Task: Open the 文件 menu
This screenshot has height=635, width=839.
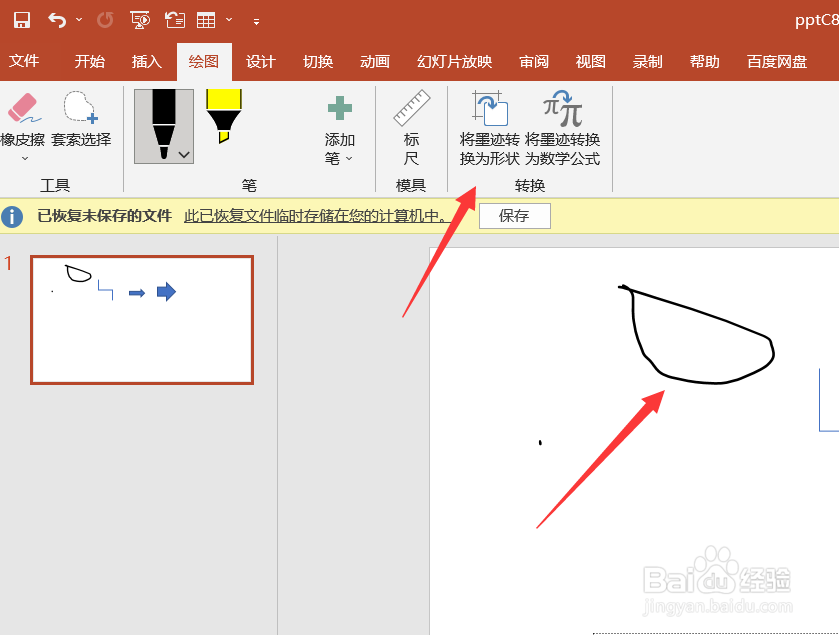Action: coord(24,61)
